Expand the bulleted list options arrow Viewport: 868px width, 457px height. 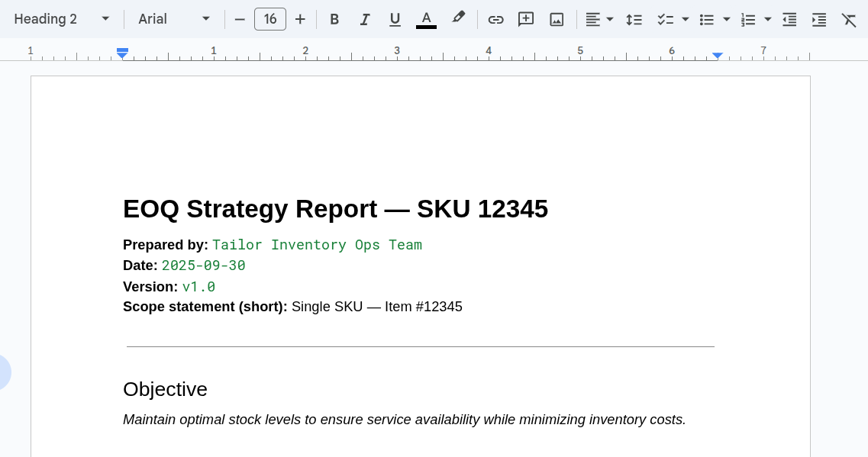[727, 19]
